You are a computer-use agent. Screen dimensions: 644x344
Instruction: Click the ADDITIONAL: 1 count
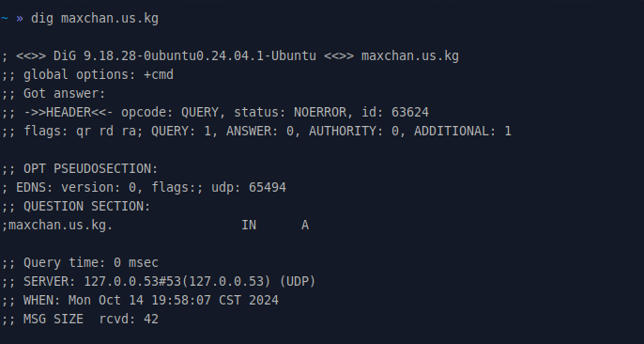(463, 131)
